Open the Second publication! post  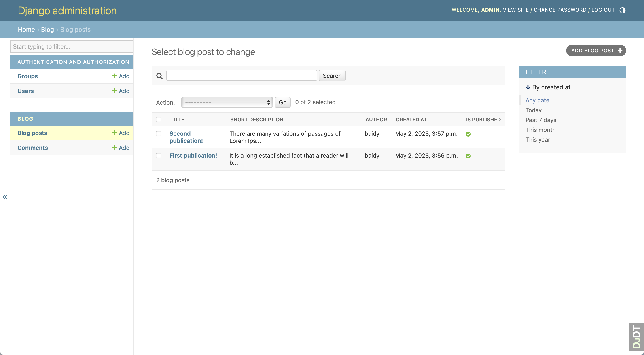[x=186, y=137]
